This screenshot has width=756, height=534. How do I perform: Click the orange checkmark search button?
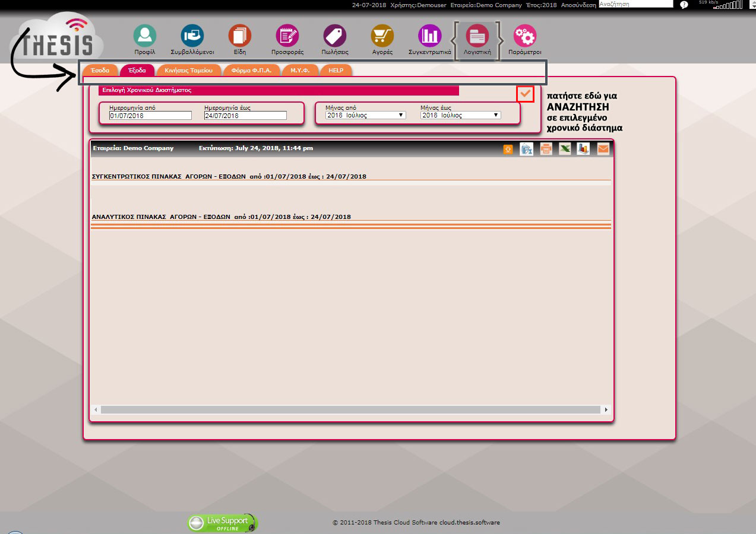pyautogui.click(x=525, y=94)
